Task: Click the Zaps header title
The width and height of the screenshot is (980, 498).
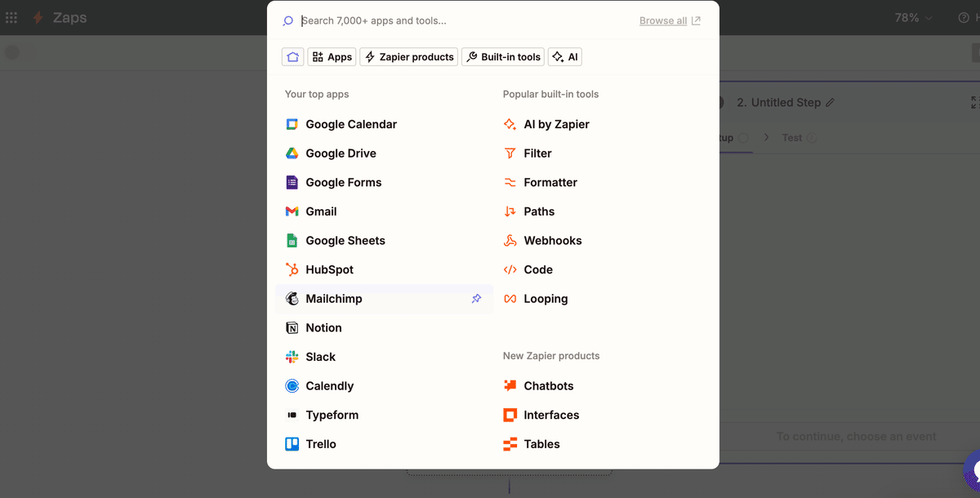Action: click(69, 18)
